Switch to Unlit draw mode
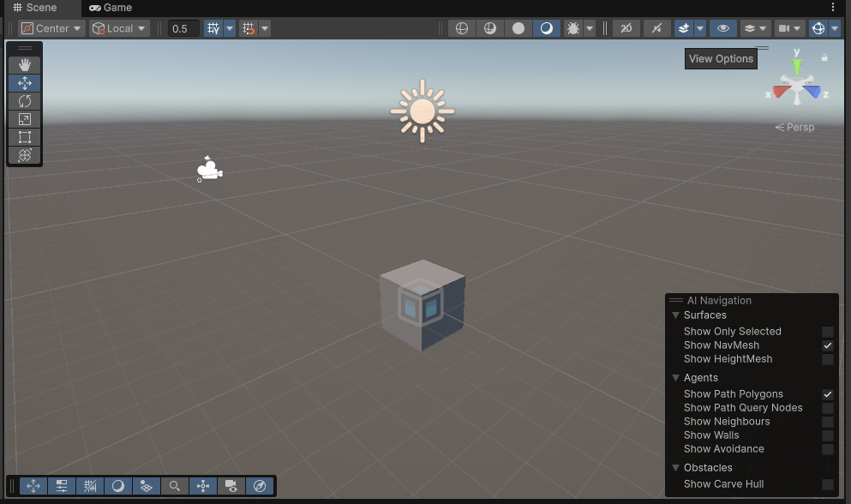 (x=518, y=28)
